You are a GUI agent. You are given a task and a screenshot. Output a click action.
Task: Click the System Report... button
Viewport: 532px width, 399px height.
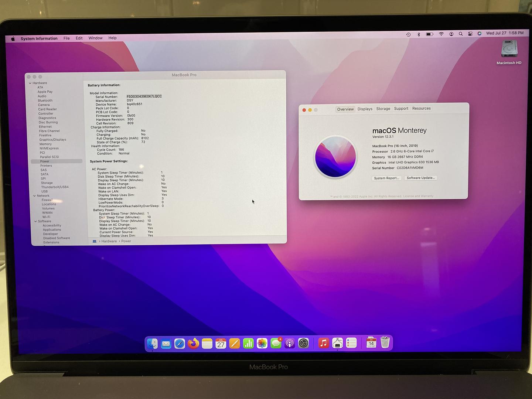point(386,178)
